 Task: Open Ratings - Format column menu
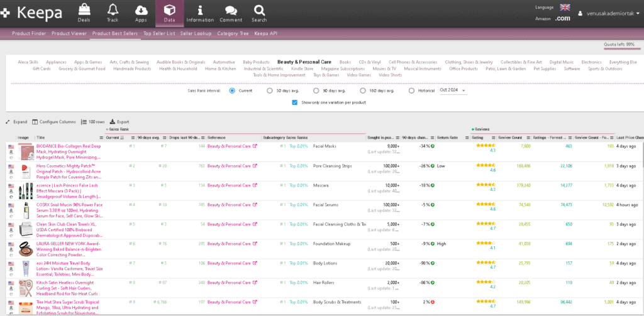[x=569, y=138]
